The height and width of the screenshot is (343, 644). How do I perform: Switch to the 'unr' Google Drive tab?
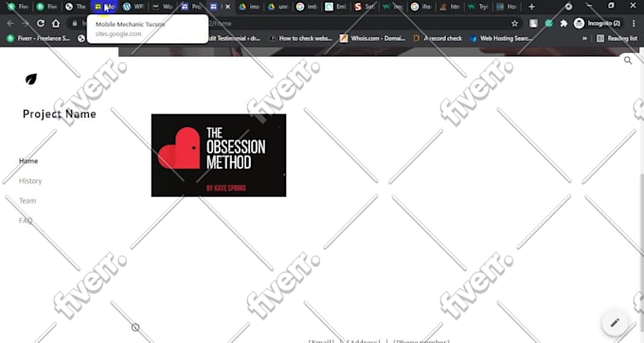click(277, 7)
